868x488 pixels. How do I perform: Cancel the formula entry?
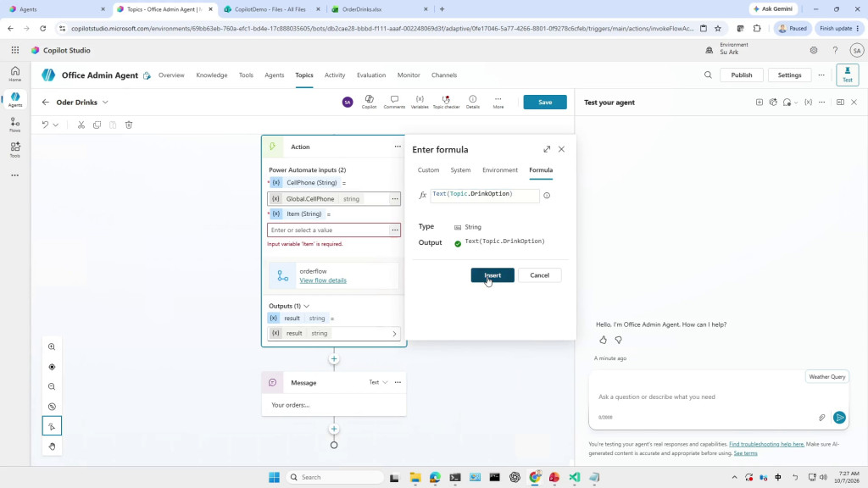(540, 275)
